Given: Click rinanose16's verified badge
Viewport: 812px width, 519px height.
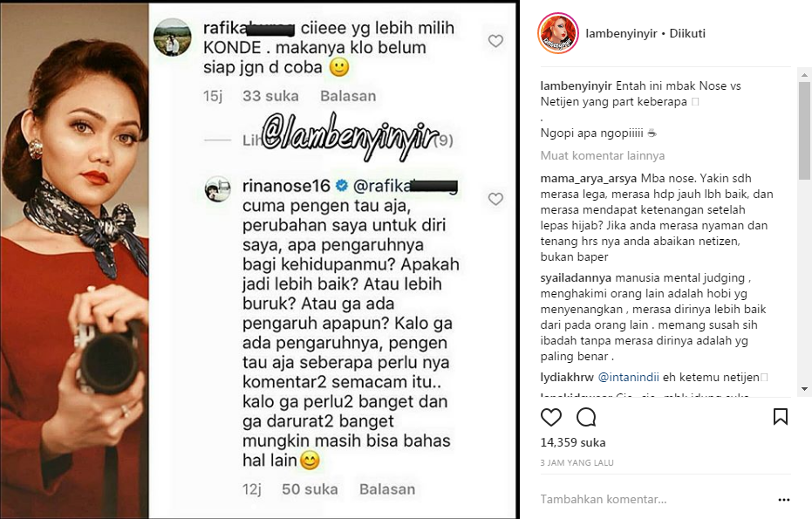Looking at the screenshot, I should point(342,186).
